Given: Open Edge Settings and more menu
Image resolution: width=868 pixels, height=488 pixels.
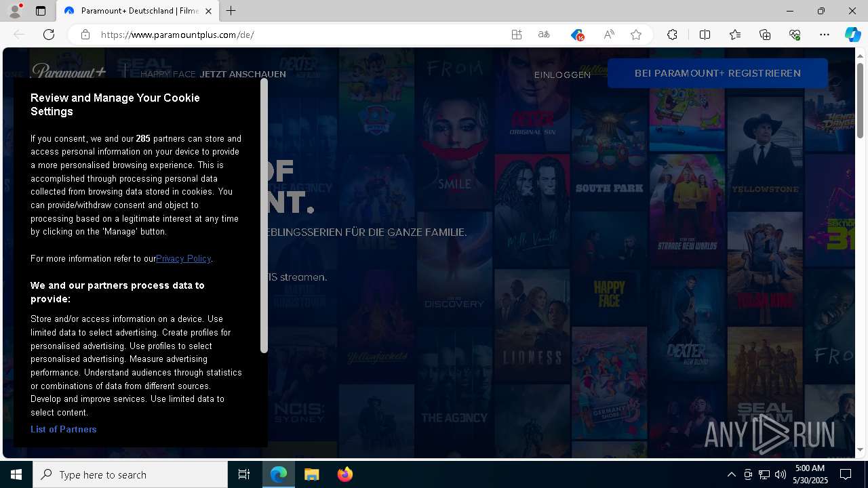Looking at the screenshot, I should tap(825, 35).
